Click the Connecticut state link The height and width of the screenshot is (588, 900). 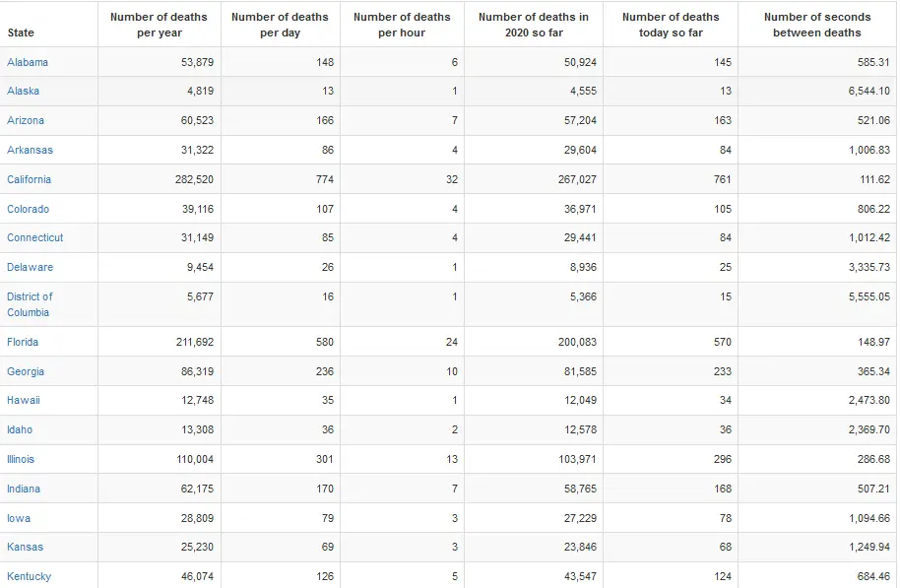point(34,237)
